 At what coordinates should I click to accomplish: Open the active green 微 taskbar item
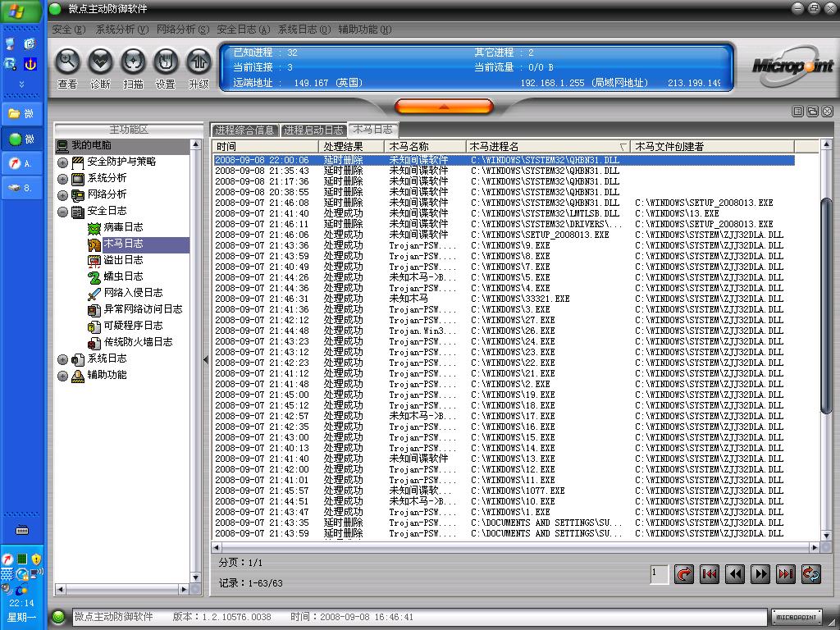[21, 139]
